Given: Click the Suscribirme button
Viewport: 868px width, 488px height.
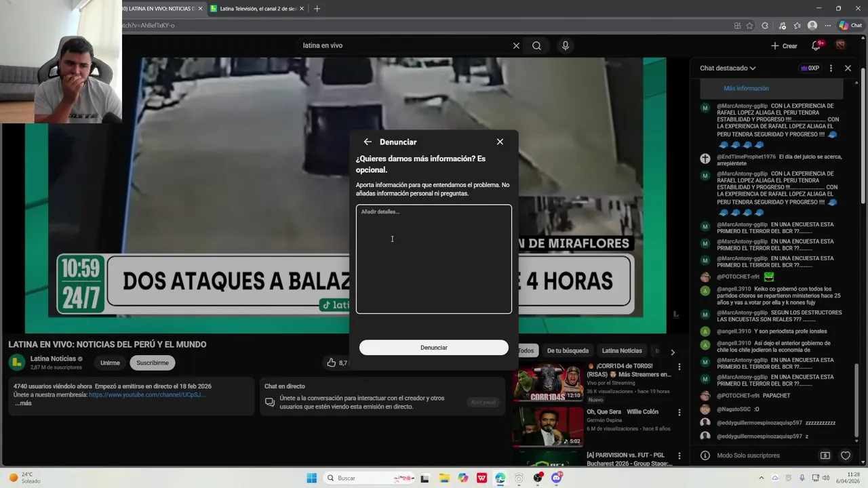Looking at the screenshot, I should (153, 363).
